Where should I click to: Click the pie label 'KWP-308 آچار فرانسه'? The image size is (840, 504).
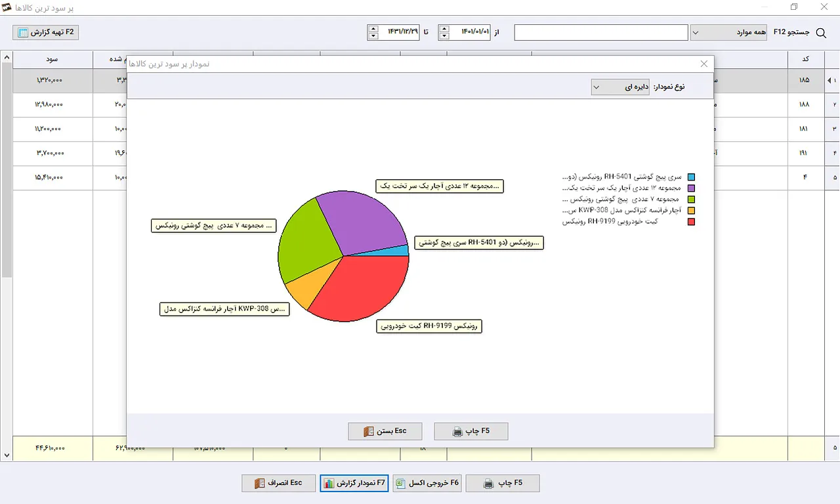tap(224, 309)
